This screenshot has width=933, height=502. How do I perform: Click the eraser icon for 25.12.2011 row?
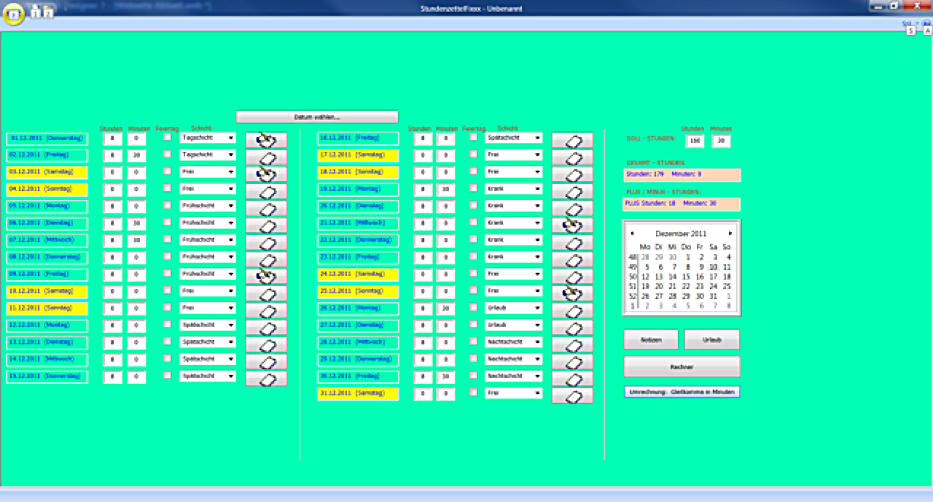573,293
